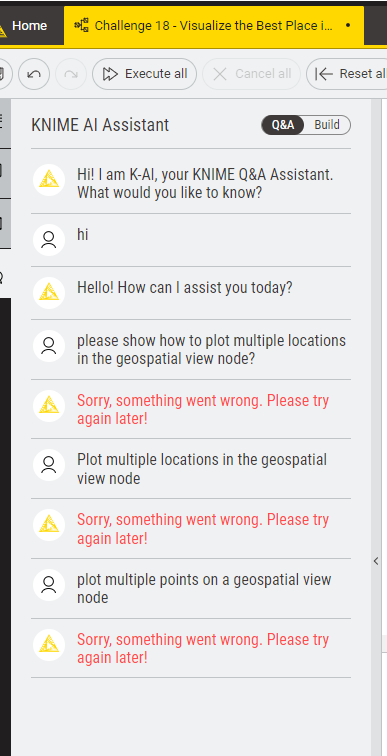Click user avatar next to 'hi' message
This screenshot has width=387, height=756.
pyautogui.click(x=49, y=240)
